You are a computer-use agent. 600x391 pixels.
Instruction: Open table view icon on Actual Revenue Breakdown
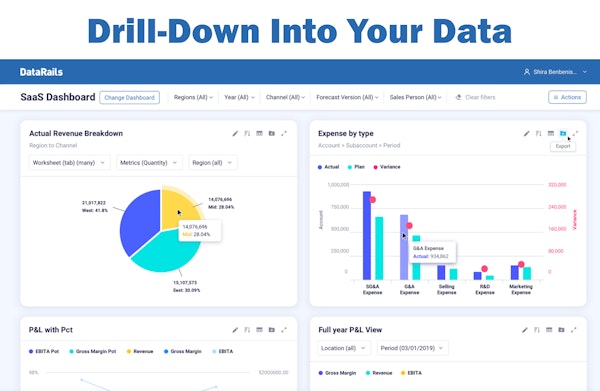(x=259, y=134)
